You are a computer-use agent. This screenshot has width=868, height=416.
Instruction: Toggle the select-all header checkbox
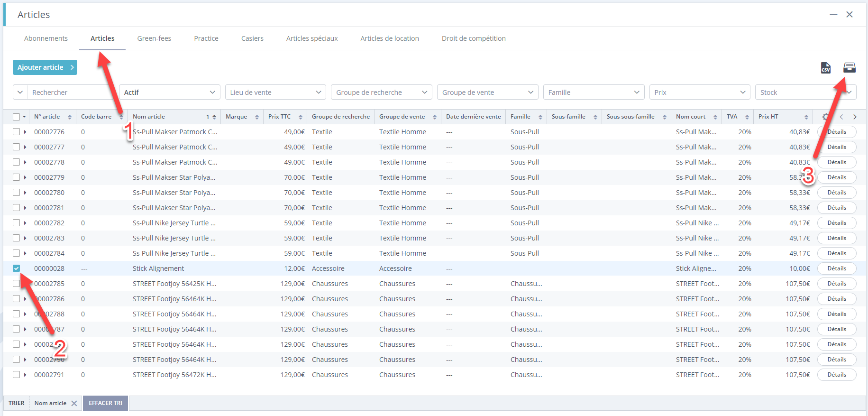click(17, 117)
